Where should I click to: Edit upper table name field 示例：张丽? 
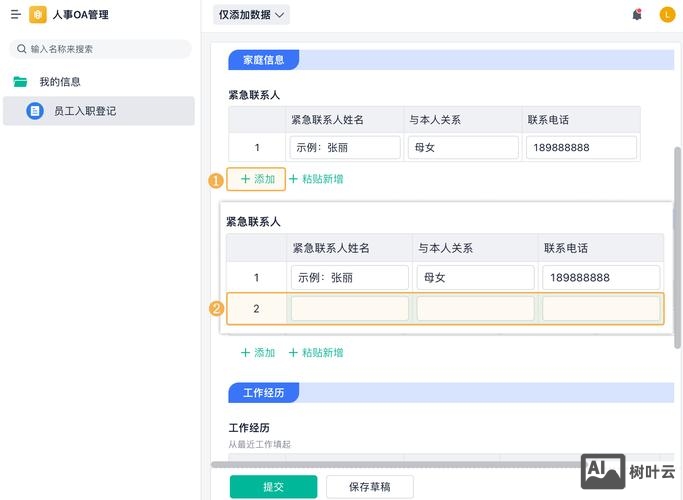[x=345, y=147]
